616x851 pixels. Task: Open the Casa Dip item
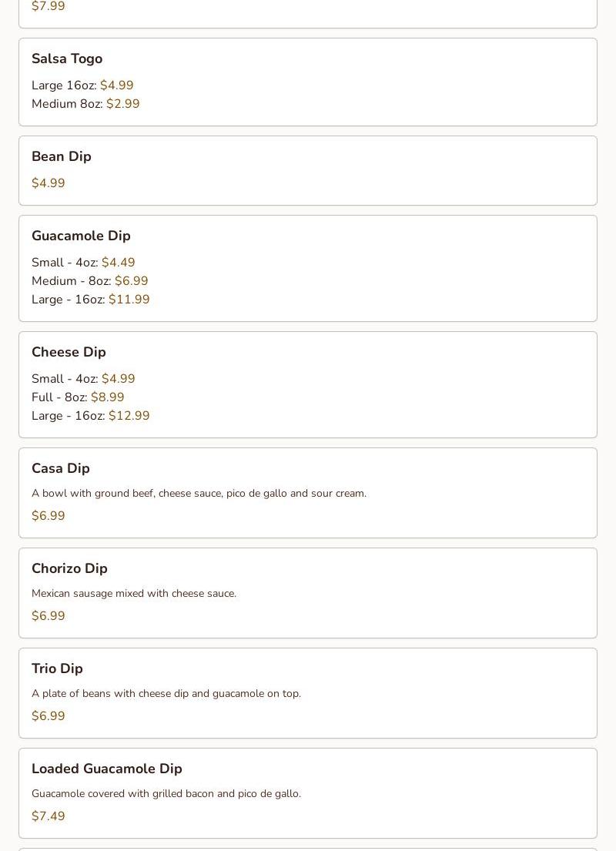point(61,468)
